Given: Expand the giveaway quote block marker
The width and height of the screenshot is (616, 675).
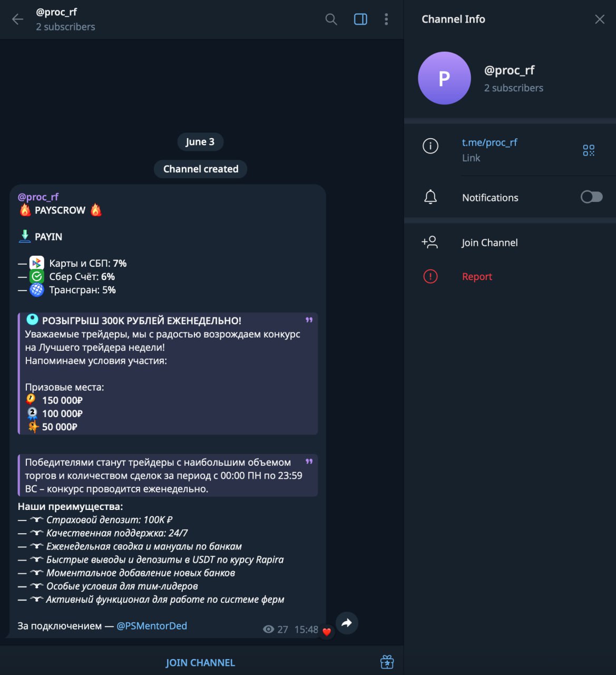Looking at the screenshot, I should point(309,320).
